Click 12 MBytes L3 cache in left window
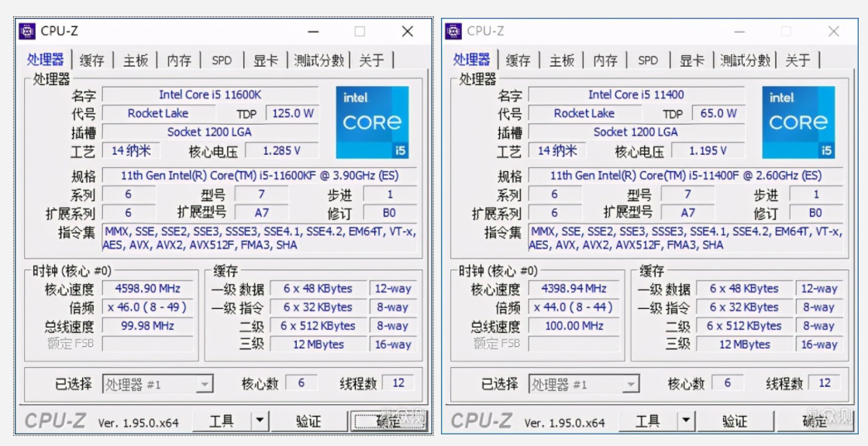The image size is (868, 446). [x=319, y=345]
